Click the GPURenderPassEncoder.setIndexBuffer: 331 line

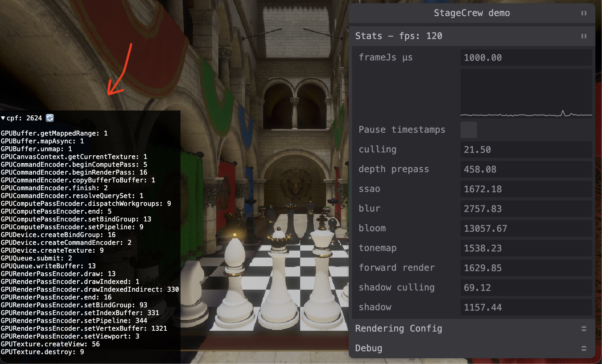tap(80, 313)
